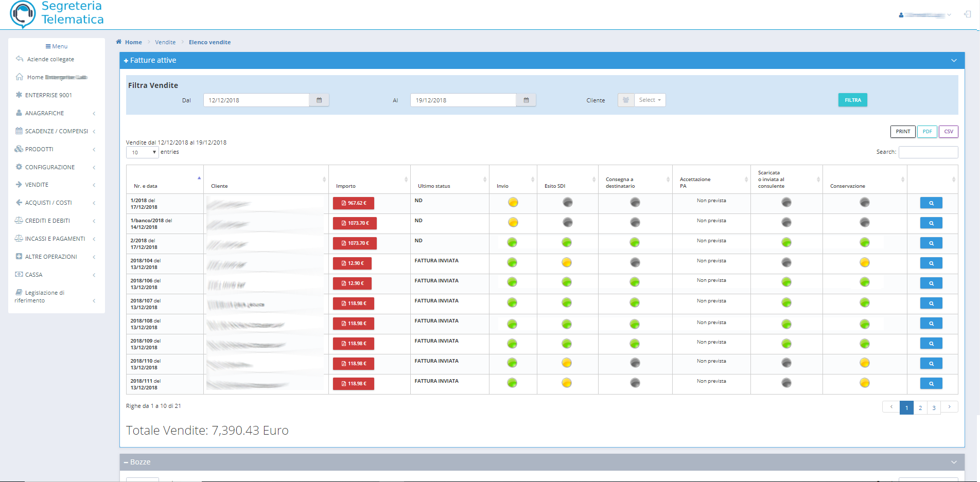
Task: Click the logout icon in the top bar
Action: [x=967, y=14]
